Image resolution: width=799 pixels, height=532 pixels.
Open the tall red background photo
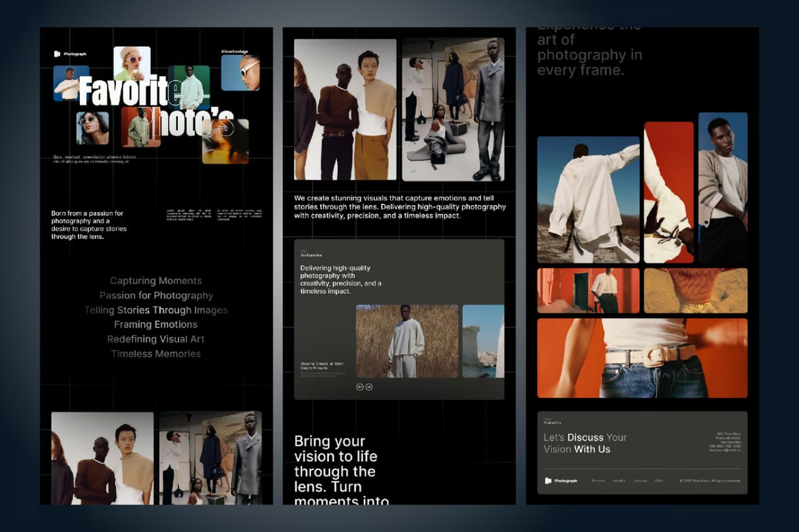(669, 193)
